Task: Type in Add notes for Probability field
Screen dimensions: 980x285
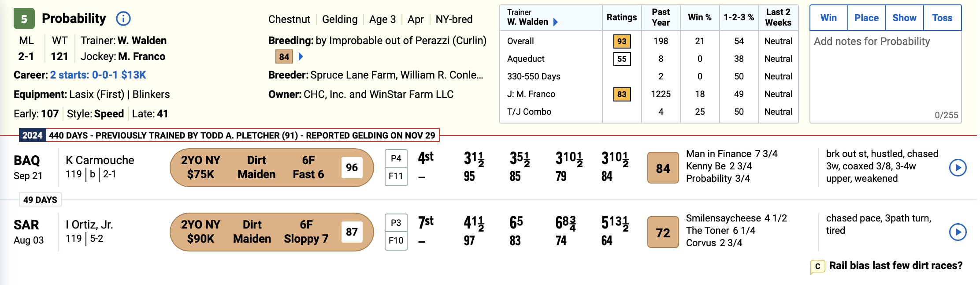Action: pyautogui.click(x=885, y=75)
